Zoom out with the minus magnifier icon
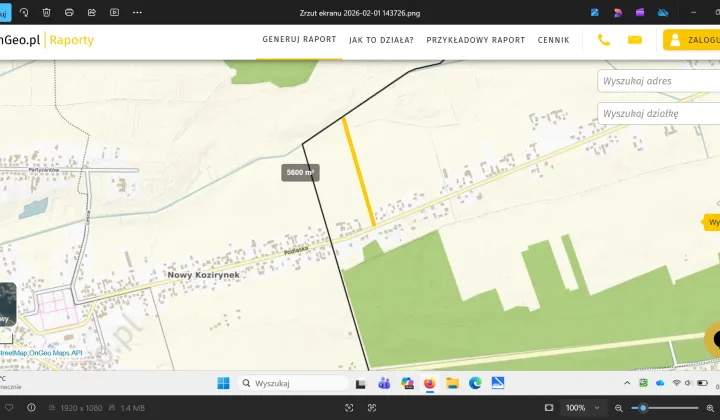The width and height of the screenshot is (720, 420). click(x=620, y=408)
